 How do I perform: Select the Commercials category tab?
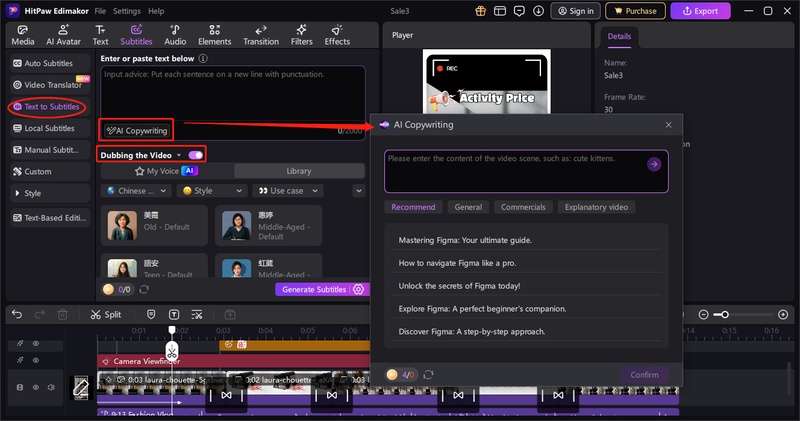[x=523, y=207]
